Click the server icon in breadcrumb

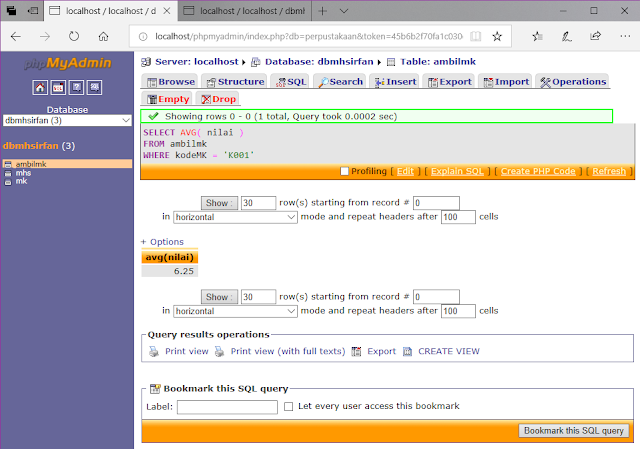[x=146, y=62]
